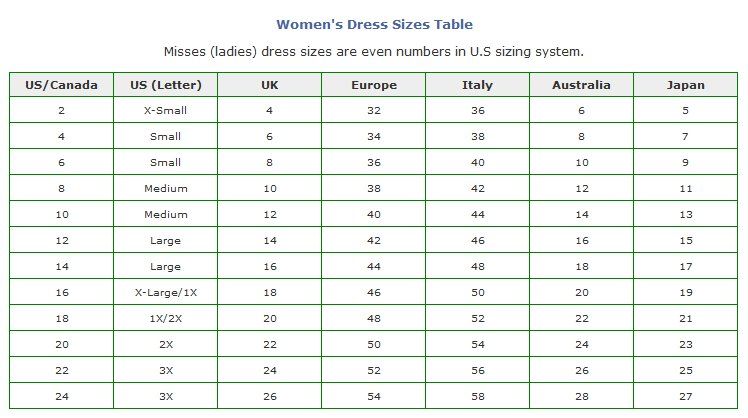Select Japan size 13 cell
The width and height of the screenshot is (748, 418).
(x=686, y=214)
